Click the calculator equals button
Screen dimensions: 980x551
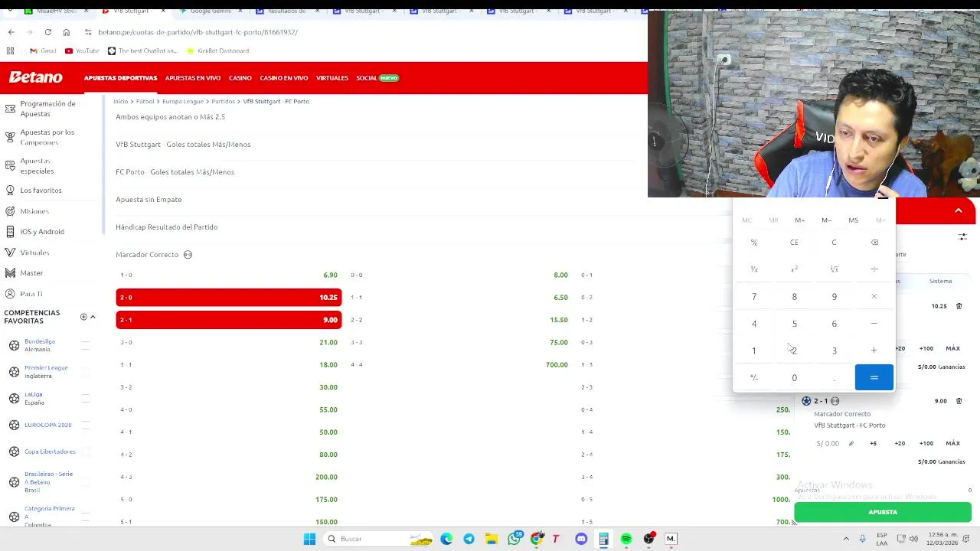point(874,377)
